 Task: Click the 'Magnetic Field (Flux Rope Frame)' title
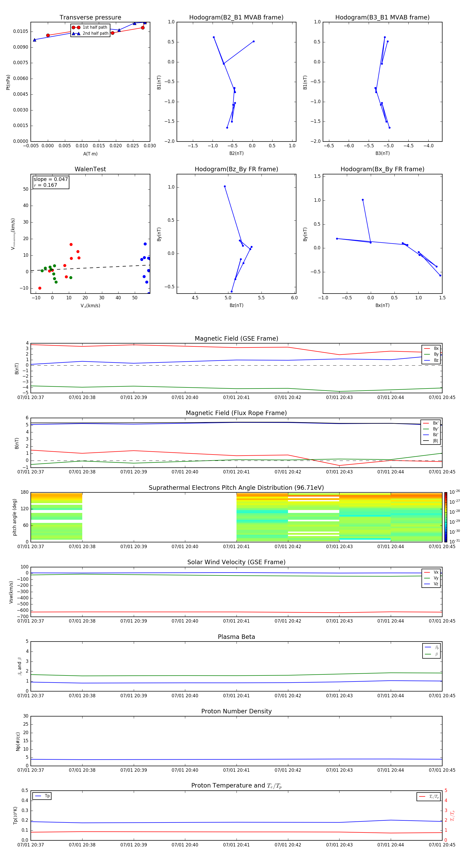click(x=236, y=413)
